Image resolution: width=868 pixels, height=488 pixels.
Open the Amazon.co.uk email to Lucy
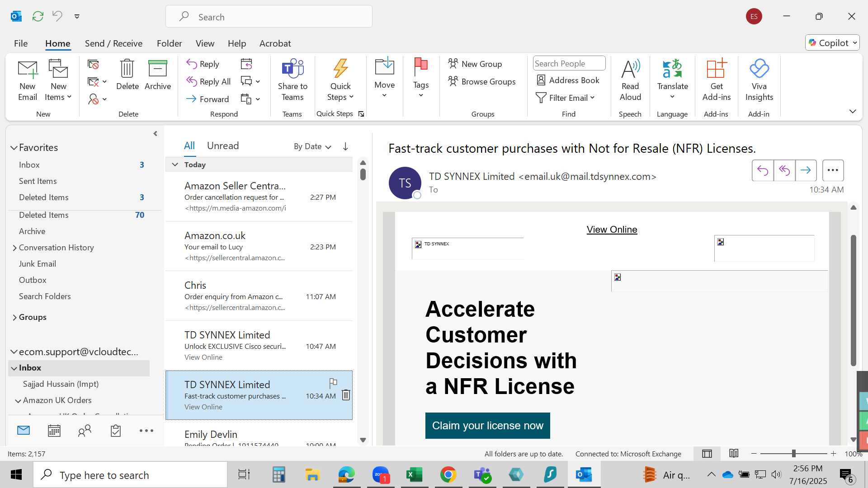(x=259, y=246)
